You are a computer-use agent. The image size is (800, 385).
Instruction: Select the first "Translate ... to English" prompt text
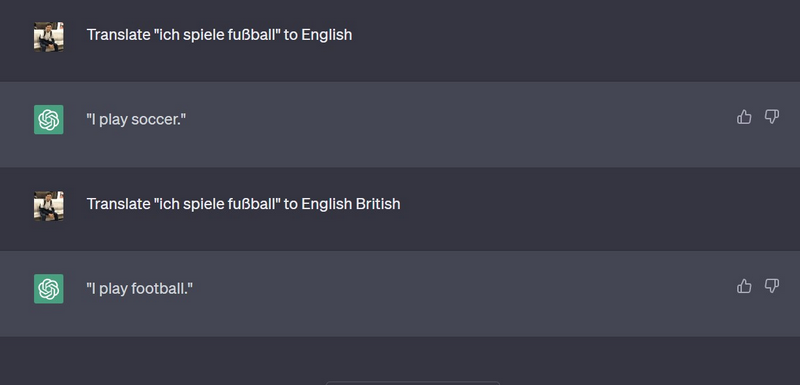coord(219,35)
